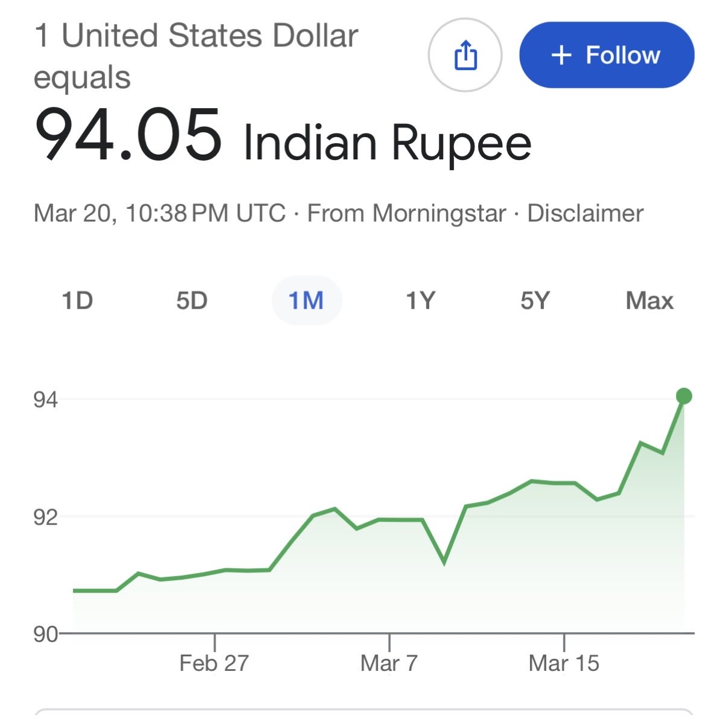Select the highlighted 1M range tab
This screenshot has width=728, height=715.
306,300
